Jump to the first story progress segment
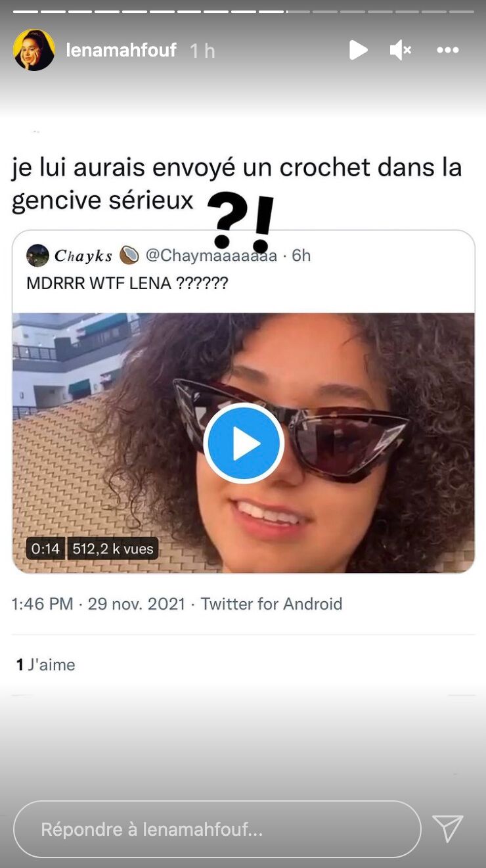486x868 pixels. pos(25,11)
